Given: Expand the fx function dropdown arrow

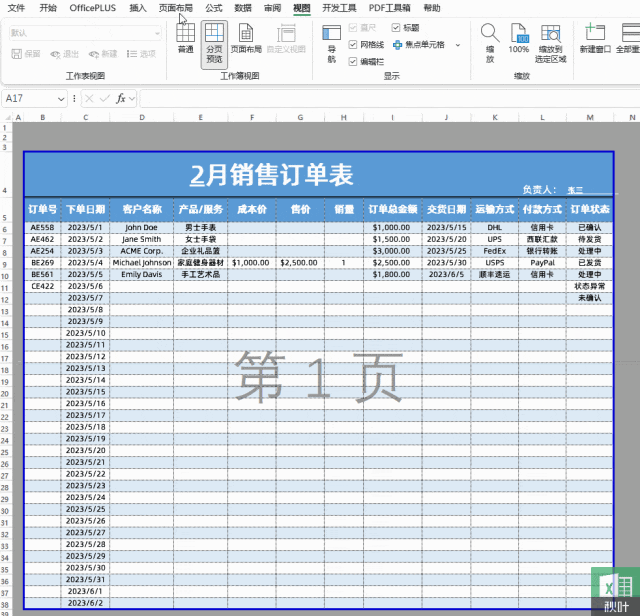Looking at the screenshot, I should tap(131, 98).
